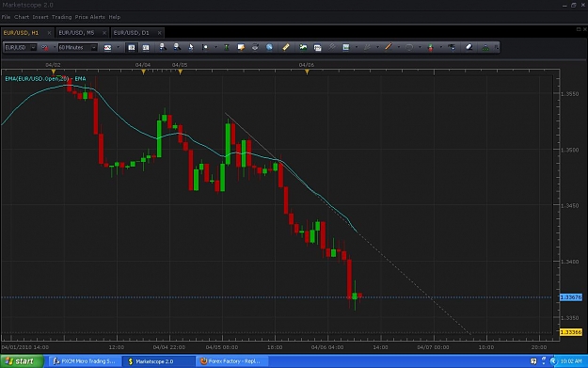Click the 10:02 AM system clock
588x368 pixels.
[x=571, y=361]
